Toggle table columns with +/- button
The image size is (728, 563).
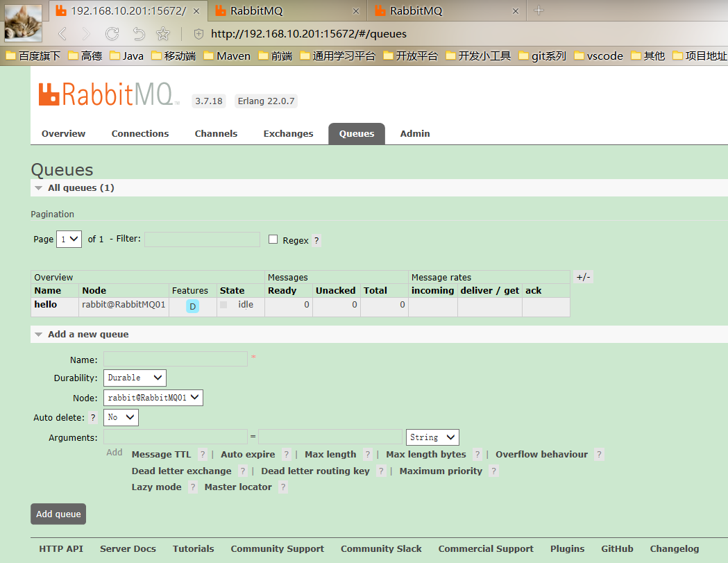point(583,277)
